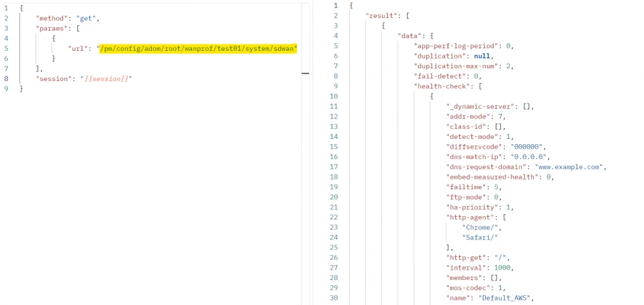Click line number 5 in the request editor
The height and width of the screenshot is (305, 644).
pos(6,48)
